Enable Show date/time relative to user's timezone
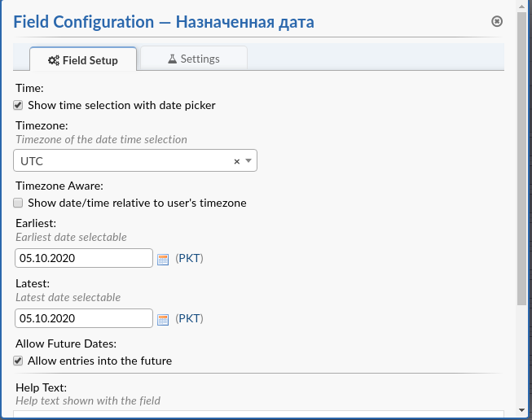The height and width of the screenshot is (420, 532). coord(18,203)
